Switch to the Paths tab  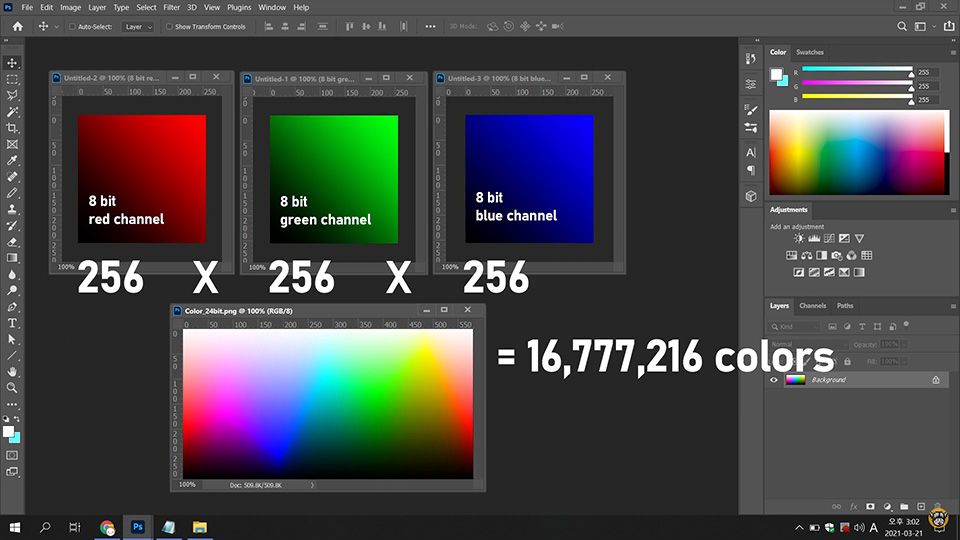click(x=845, y=306)
